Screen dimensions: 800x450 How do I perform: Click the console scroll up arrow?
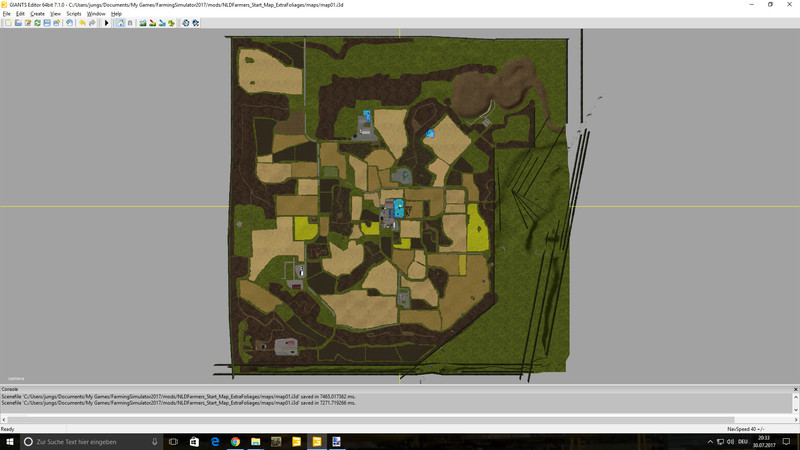tap(795, 396)
